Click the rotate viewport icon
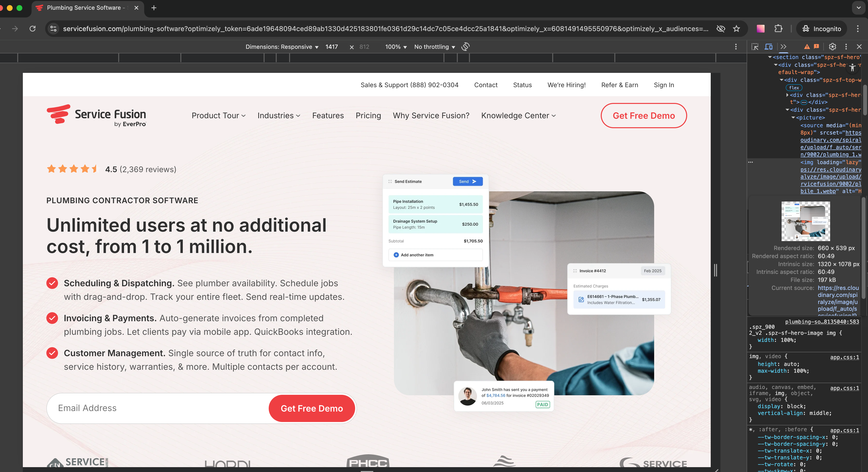The width and height of the screenshot is (868, 472). coord(465,47)
